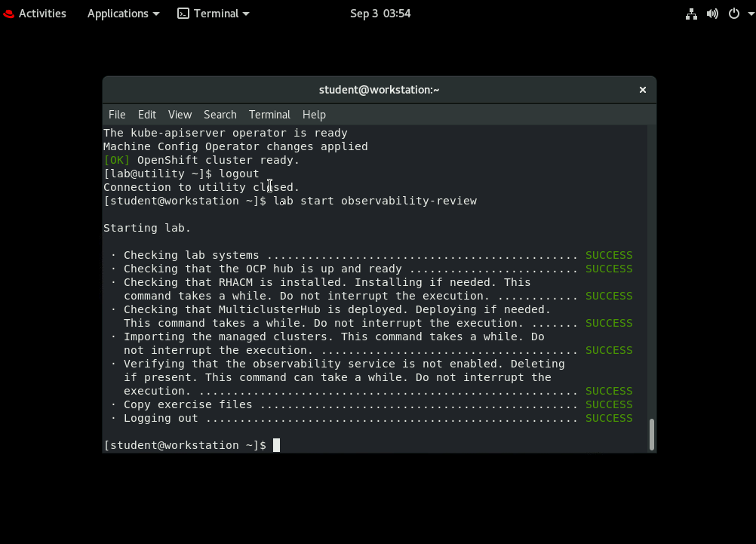Expand the system menu arrow
The height and width of the screenshot is (544, 756).
pos(751,14)
